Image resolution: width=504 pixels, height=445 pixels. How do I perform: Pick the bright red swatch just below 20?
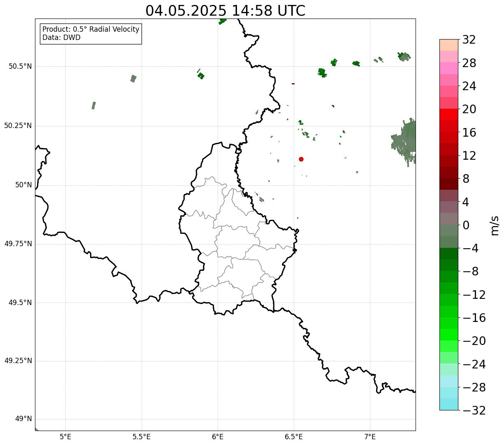point(449,115)
